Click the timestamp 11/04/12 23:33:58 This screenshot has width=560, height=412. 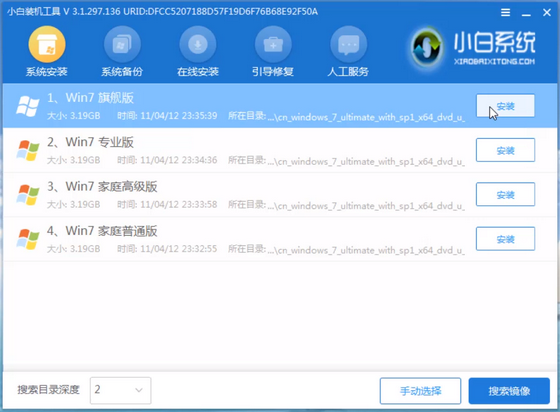(x=179, y=204)
